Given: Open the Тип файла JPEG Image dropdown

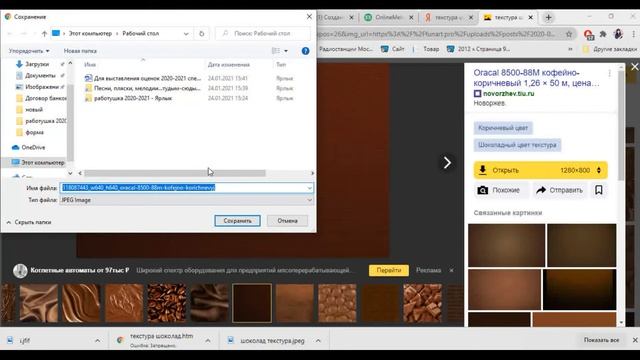Looking at the screenshot, I should pyautogui.click(x=187, y=200).
